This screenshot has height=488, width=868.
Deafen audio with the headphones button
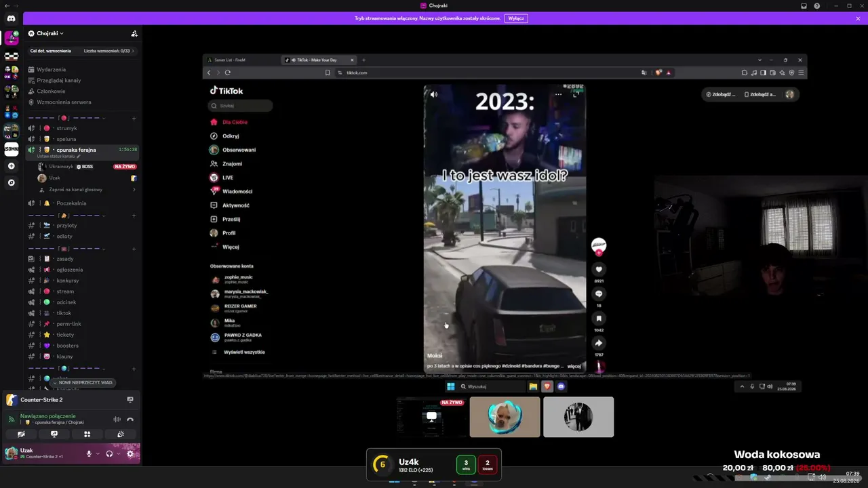coord(109,453)
